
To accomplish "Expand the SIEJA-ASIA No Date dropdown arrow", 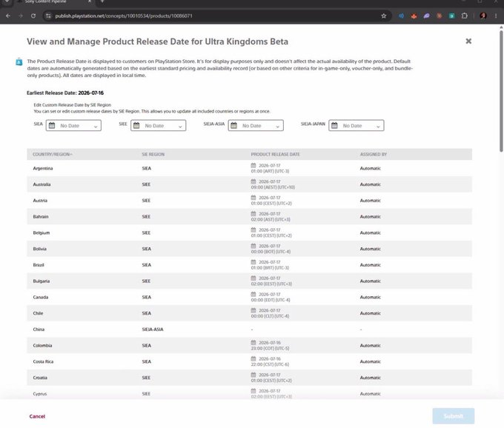I will tap(278, 127).
